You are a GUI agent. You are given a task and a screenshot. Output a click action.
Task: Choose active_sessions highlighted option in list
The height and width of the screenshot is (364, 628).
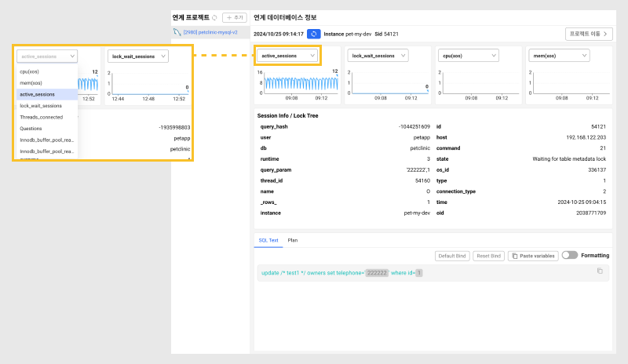click(x=46, y=94)
